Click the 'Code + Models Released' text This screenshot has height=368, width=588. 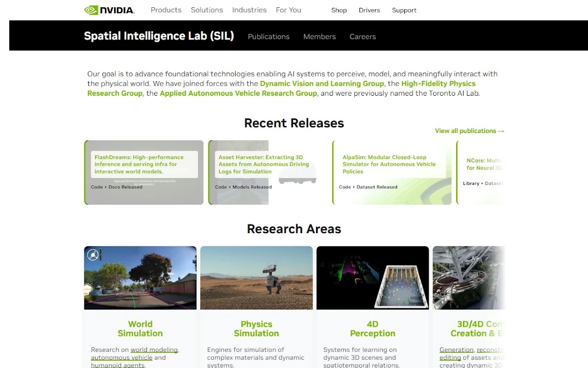243,187
